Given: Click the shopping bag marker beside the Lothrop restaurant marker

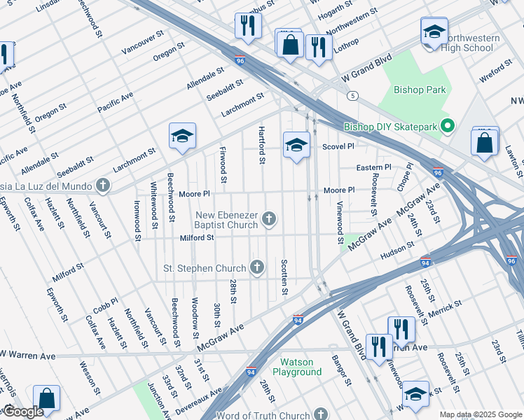Looking at the screenshot, I should point(290,46).
